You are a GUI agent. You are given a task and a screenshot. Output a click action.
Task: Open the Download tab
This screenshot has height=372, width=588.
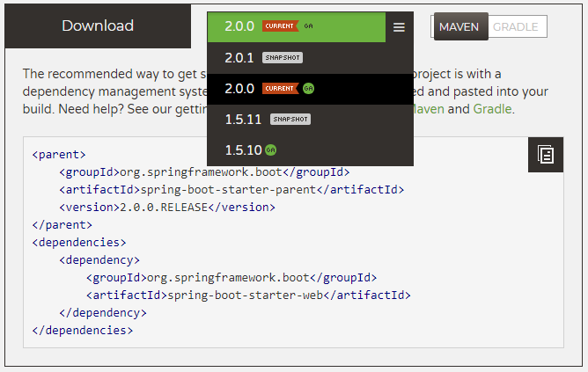click(x=98, y=26)
